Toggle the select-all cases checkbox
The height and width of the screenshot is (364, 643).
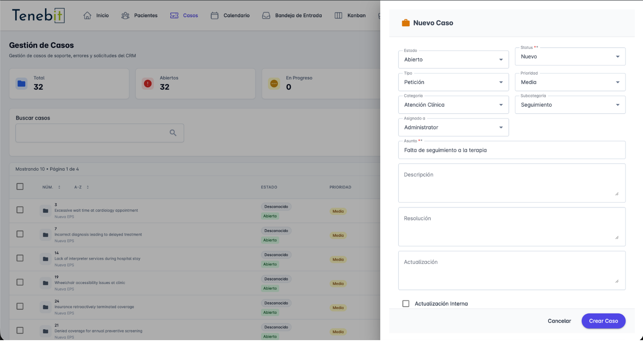tap(20, 186)
